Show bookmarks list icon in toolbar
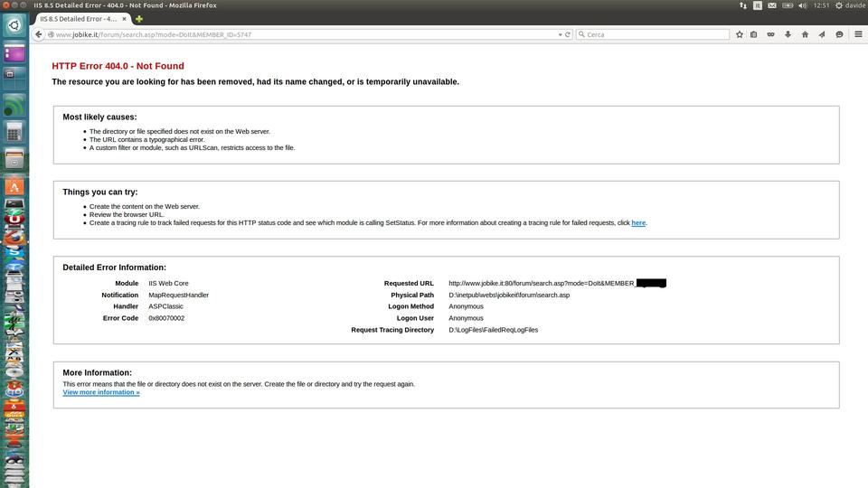868x488 pixels. click(x=754, y=34)
